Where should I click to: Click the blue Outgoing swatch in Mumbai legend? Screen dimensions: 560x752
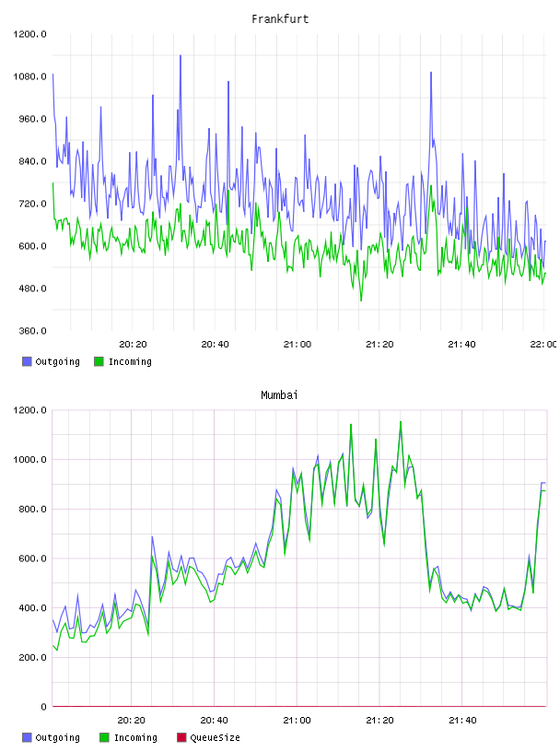[27, 737]
